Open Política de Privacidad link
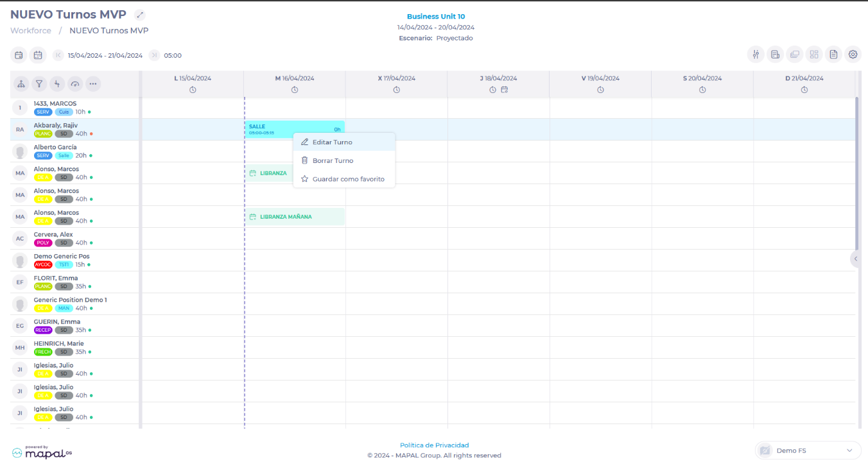The width and height of the screenshot is (868, 462). click(x=434, y=445)
